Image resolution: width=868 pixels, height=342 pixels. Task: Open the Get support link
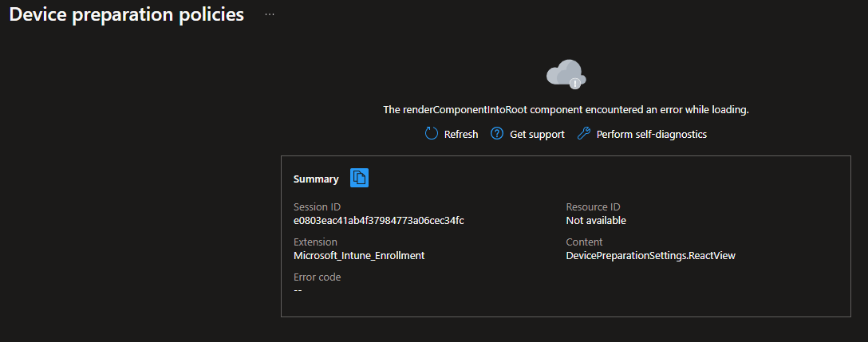point(537,135)
